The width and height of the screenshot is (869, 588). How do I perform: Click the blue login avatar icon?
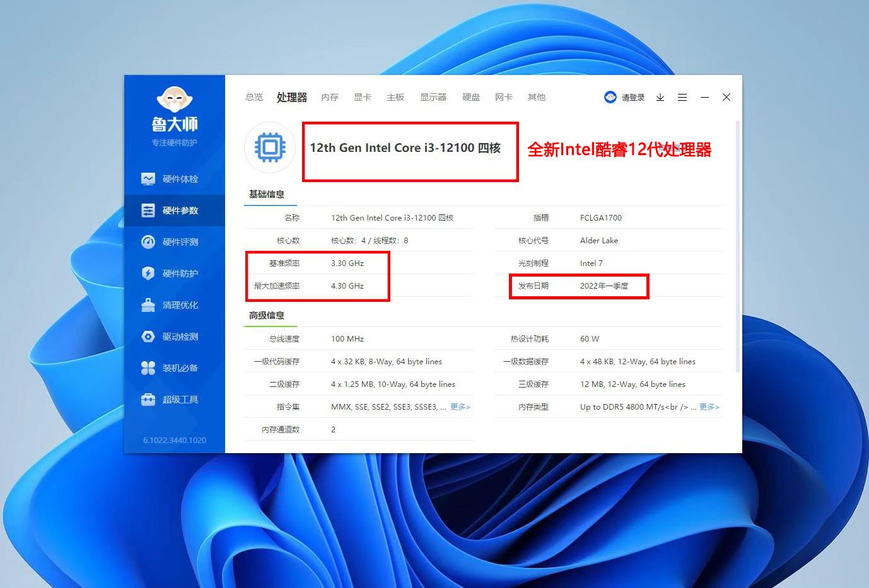[x=610, y=97]
